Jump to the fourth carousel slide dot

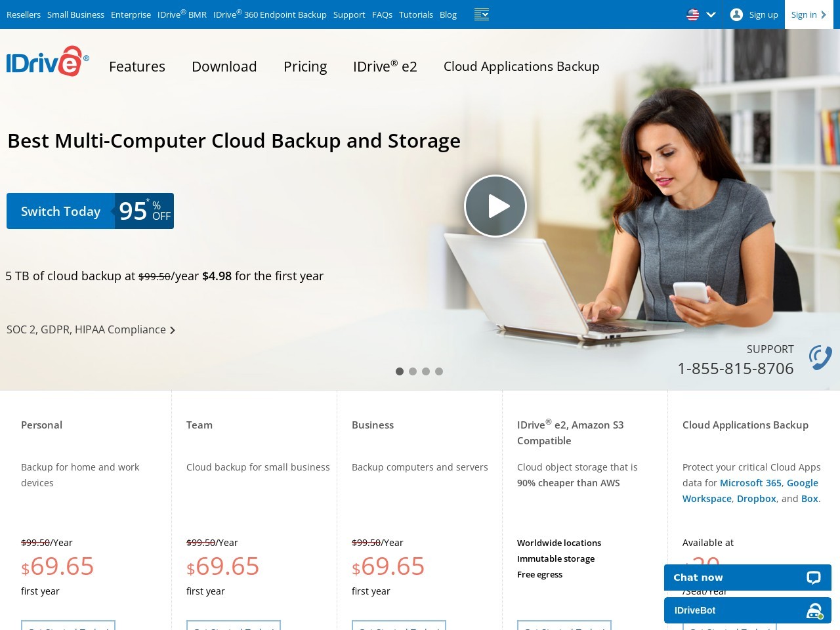[x=439, y=371]
